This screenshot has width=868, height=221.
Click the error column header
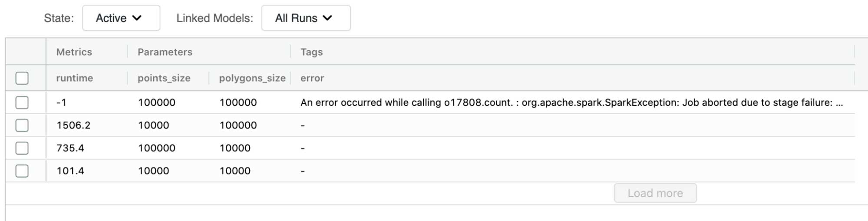point(312,78)
